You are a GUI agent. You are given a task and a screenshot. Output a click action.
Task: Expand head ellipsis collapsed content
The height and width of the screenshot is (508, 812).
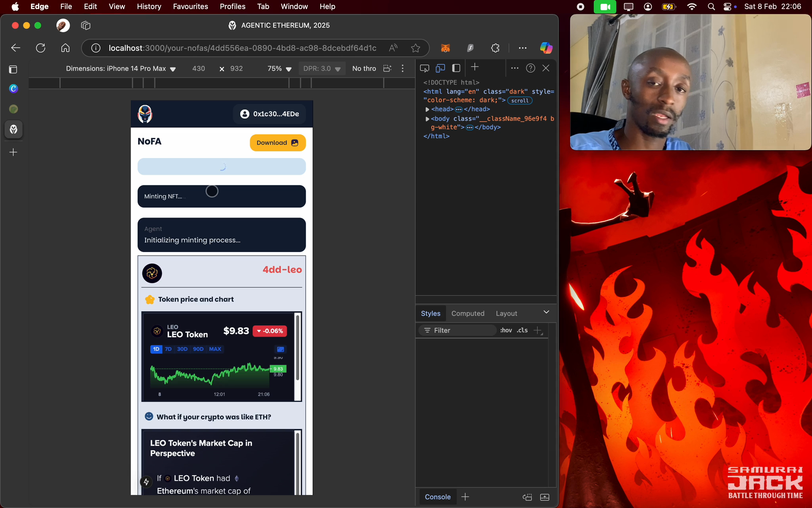[459, 109]
